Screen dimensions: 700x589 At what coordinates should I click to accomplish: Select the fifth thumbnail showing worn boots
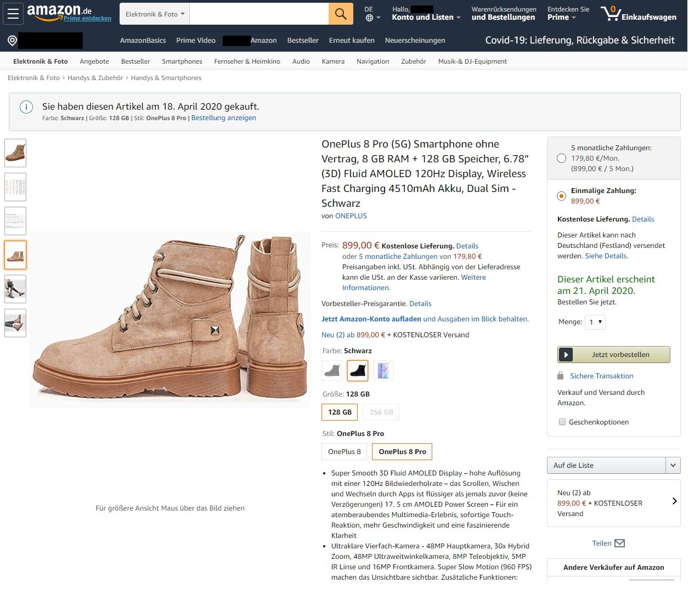[x=15, y=289]
